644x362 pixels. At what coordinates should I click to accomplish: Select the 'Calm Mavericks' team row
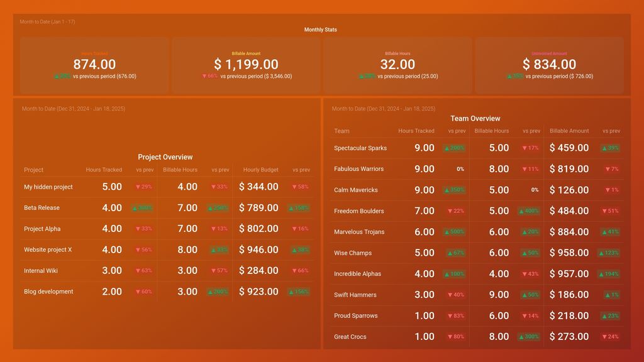pos(477,190)
